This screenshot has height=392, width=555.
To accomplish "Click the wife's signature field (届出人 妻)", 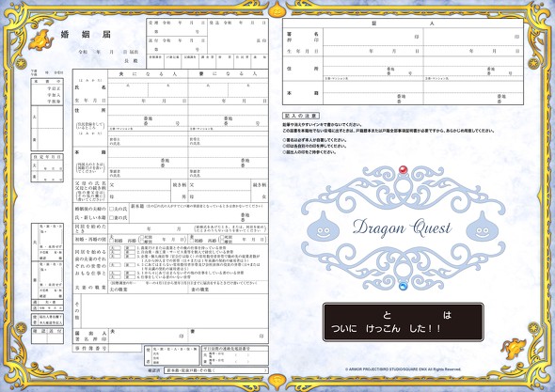I will pyautogui.click(x=229, y=336).
